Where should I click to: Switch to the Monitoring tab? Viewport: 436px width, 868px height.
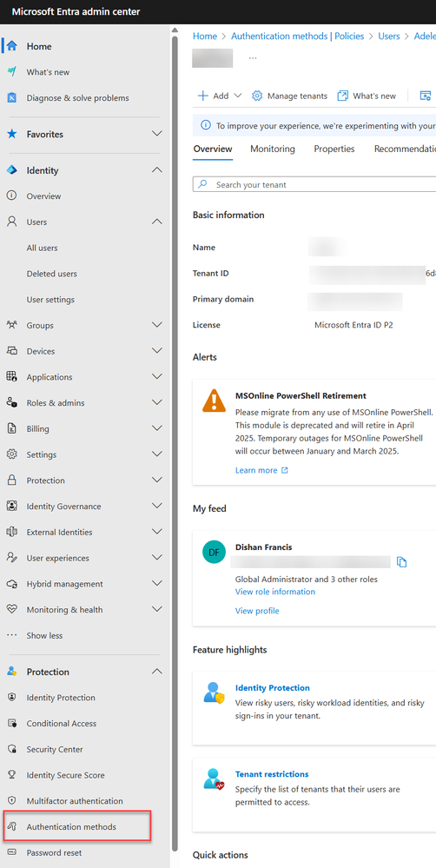272,149
